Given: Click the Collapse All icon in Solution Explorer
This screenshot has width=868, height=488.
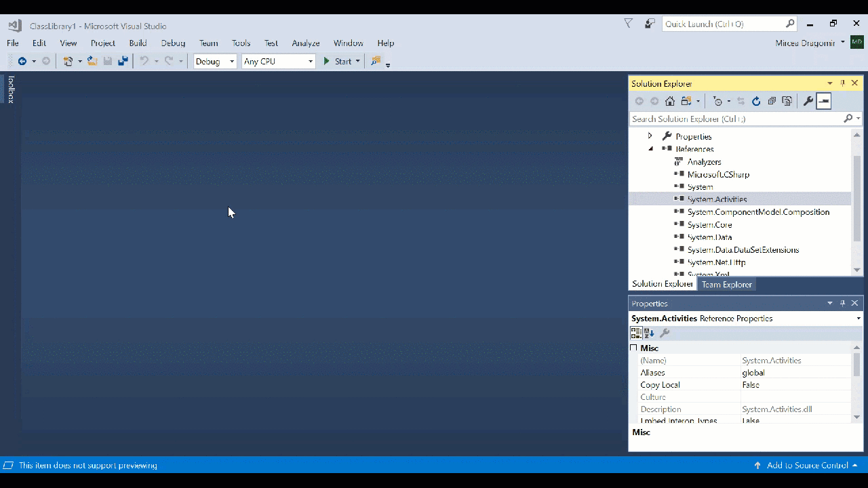Looking at the screenshot, I should pyautogui.click(x=772, y=101).
